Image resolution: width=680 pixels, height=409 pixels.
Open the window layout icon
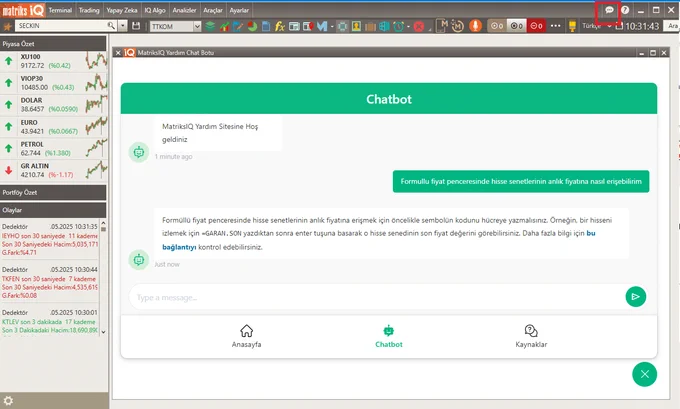294,26
